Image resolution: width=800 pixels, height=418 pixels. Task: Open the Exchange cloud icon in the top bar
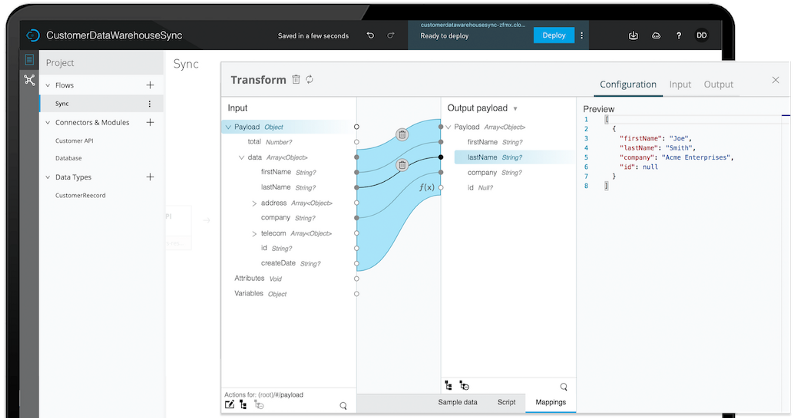pos(656,36)
